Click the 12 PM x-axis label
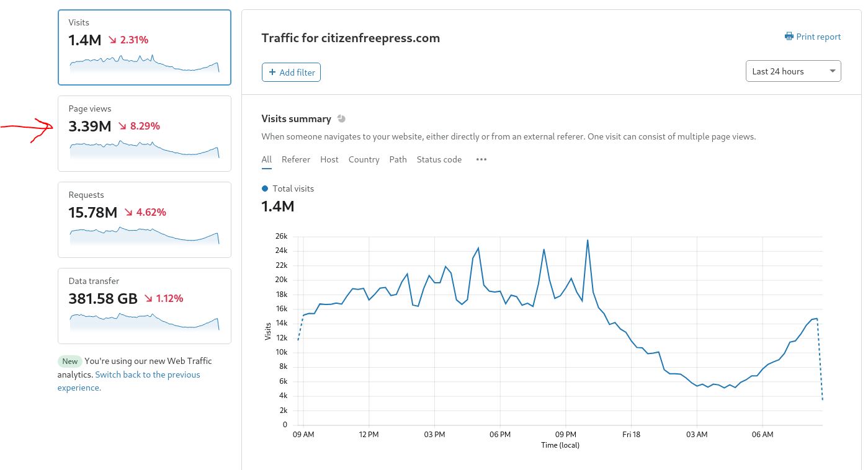Screen dimensions: 868x470 [369, 435]
